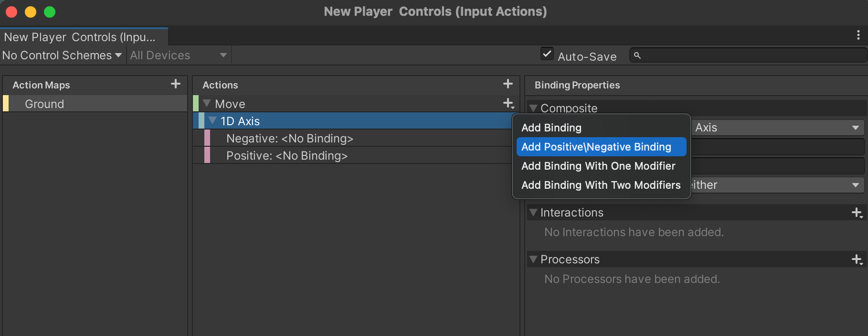Click the search magnifier icon in search bar

[x=637, y=55]
